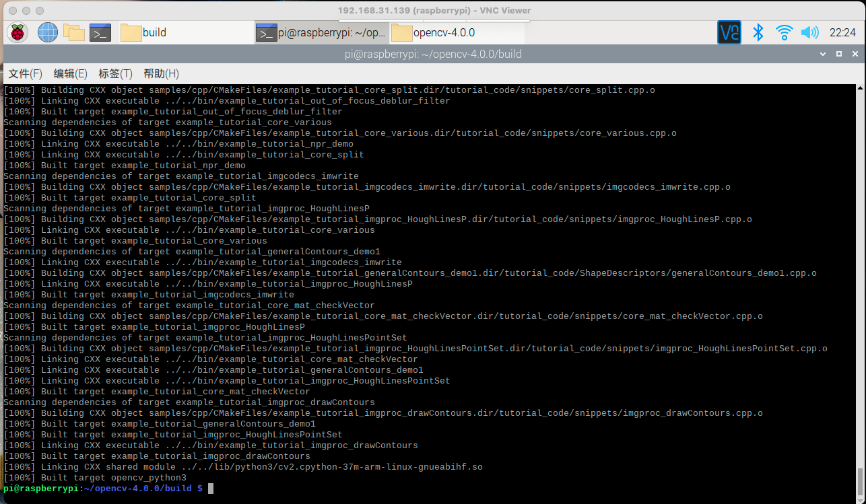Close the terminal window
This screenshot has width=866, height=504.
[854, 54]
